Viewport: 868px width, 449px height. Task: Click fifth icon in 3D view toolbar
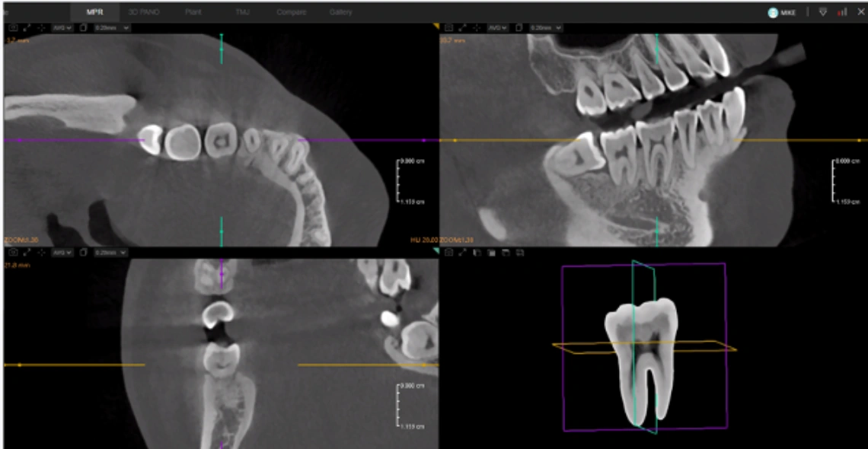tap(505, 252)
